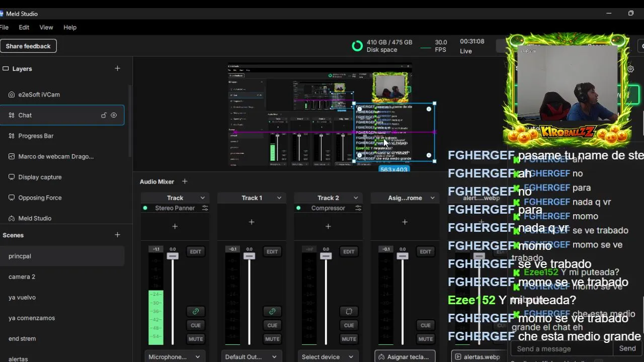Open the File menu
The width and height of the screenshot is (644, 362).
coord(4,27)
